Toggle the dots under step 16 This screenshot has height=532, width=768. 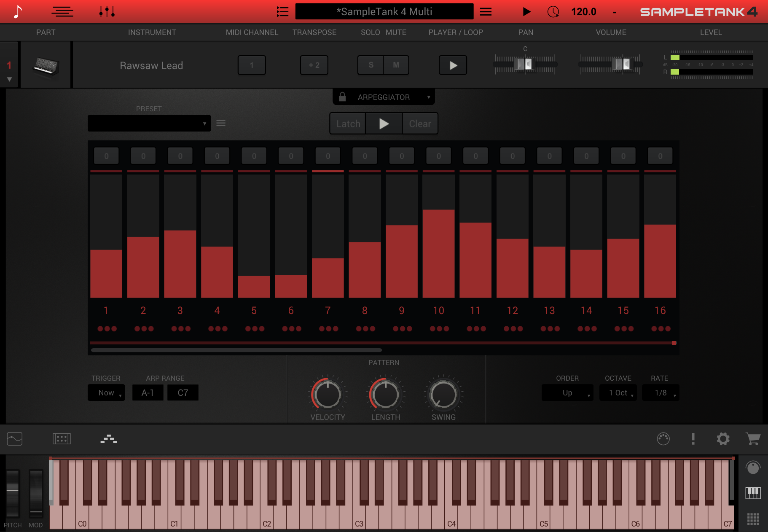661,328
